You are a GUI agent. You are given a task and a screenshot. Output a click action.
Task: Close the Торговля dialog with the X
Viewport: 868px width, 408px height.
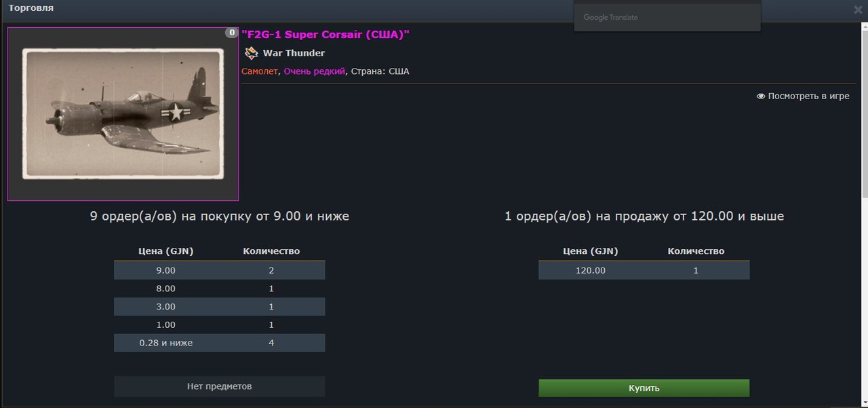858,10
